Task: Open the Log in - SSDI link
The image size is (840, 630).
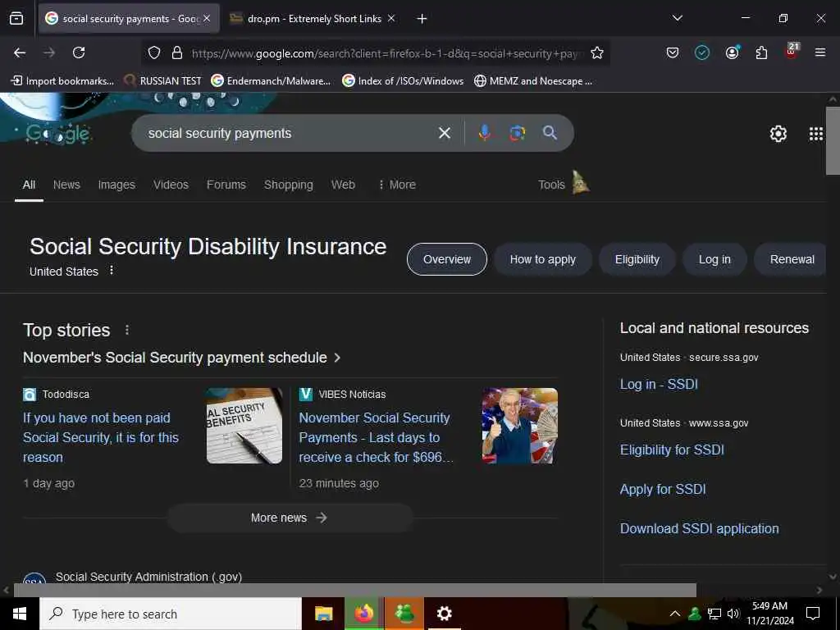Action: [x=659, y=384]
